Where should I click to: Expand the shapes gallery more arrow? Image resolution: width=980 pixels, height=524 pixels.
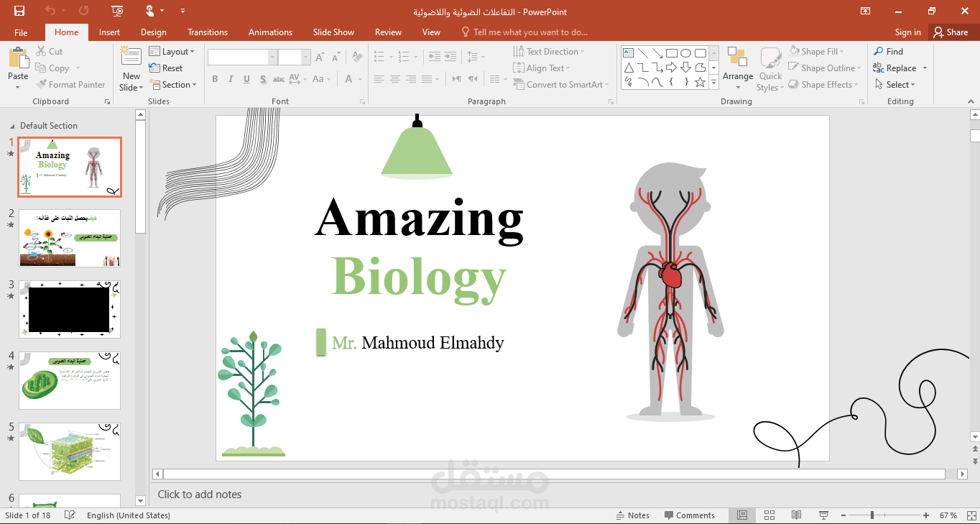[713, 82]
